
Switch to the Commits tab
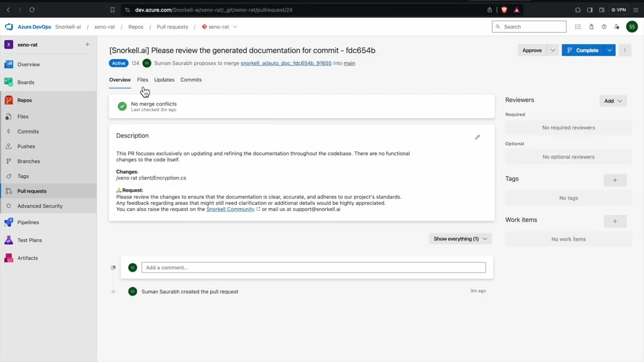191,80
